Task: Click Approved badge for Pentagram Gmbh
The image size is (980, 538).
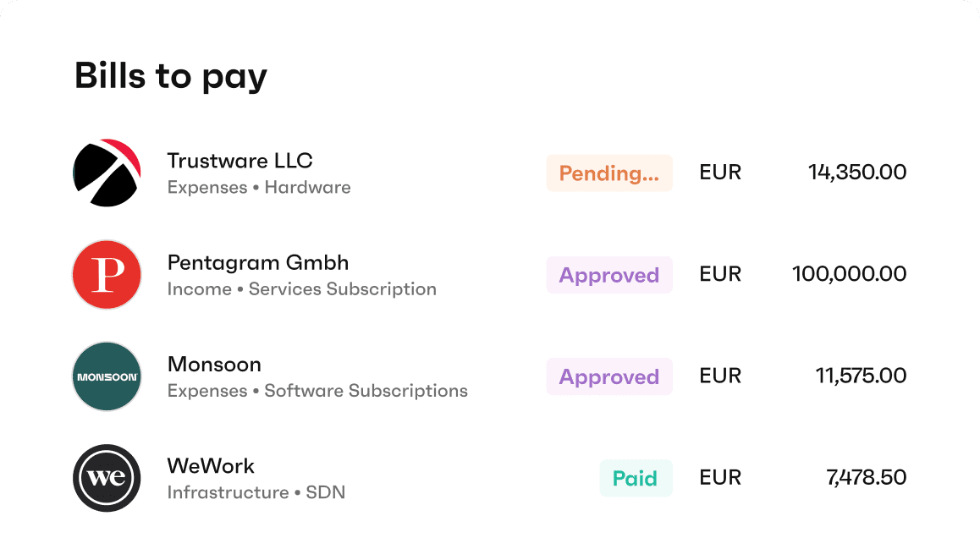Action: 609,275
